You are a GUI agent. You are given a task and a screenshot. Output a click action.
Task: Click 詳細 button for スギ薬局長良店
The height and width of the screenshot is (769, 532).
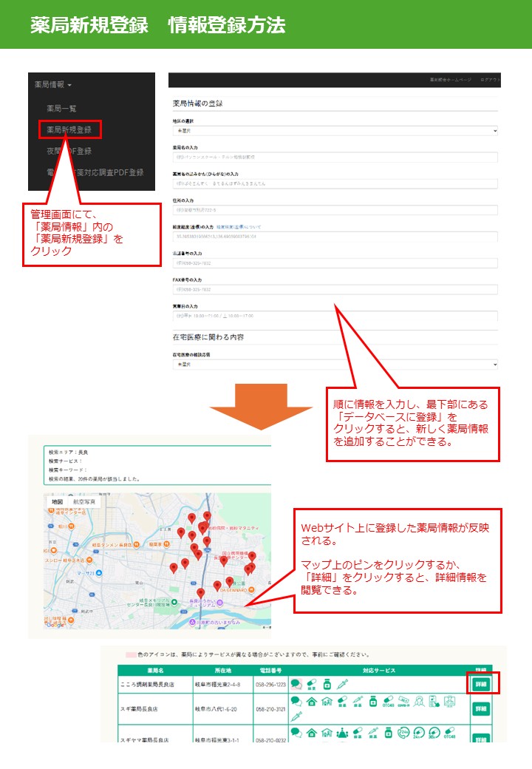(481, 708)
